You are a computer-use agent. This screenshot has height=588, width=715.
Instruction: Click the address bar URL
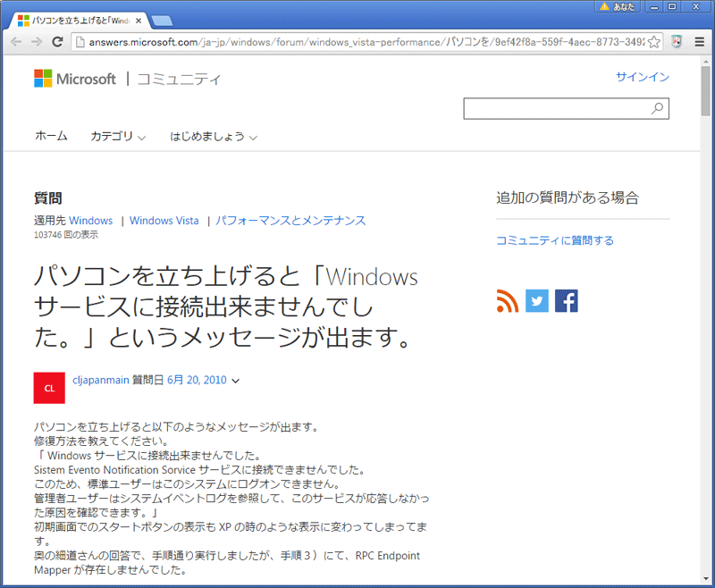366,42
